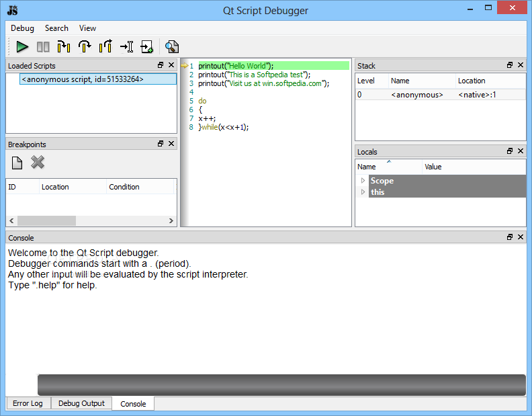Switch to the Debug Output tab
This screenshot has width=532, height=416.
pos(81,403)
